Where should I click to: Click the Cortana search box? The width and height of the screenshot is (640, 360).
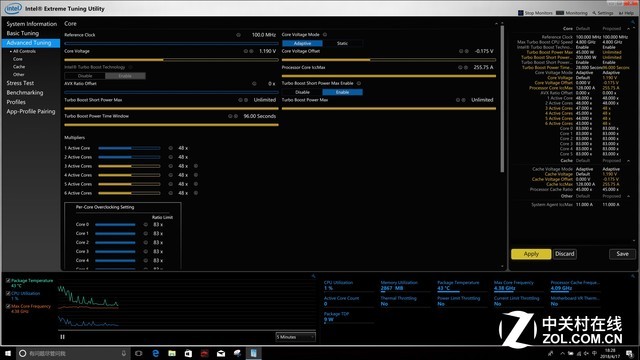point(73,353)
